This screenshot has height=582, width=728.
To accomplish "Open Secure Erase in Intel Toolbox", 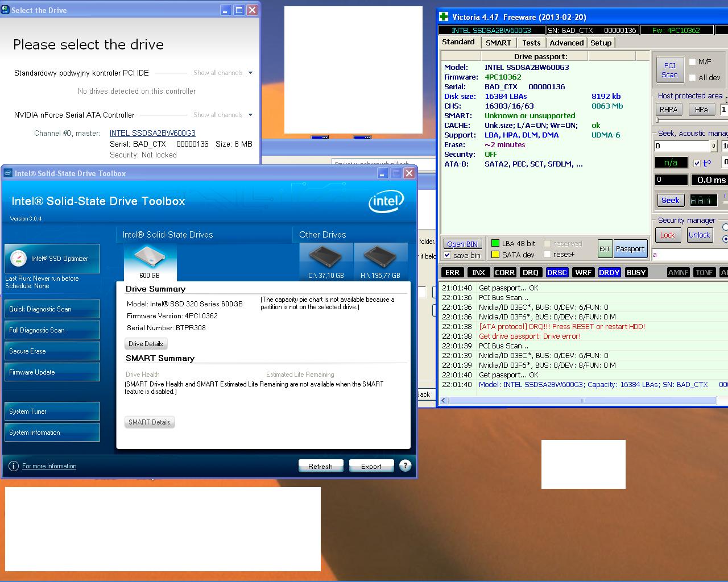I will (52, 351).
